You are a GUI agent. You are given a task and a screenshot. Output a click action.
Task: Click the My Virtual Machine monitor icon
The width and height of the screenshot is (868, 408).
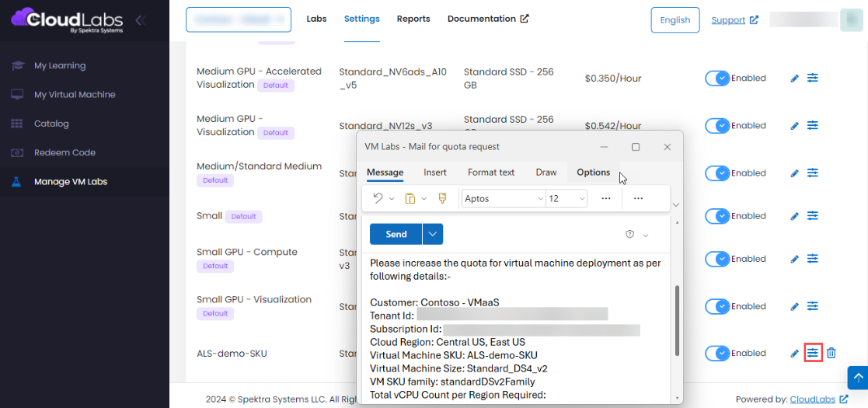tap(17, 95)
